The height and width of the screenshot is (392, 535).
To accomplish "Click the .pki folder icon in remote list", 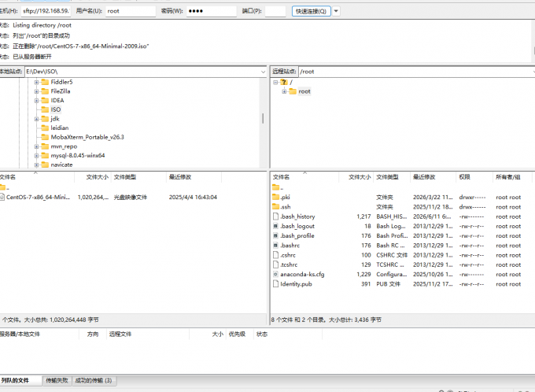I will [x=275, y=197].
